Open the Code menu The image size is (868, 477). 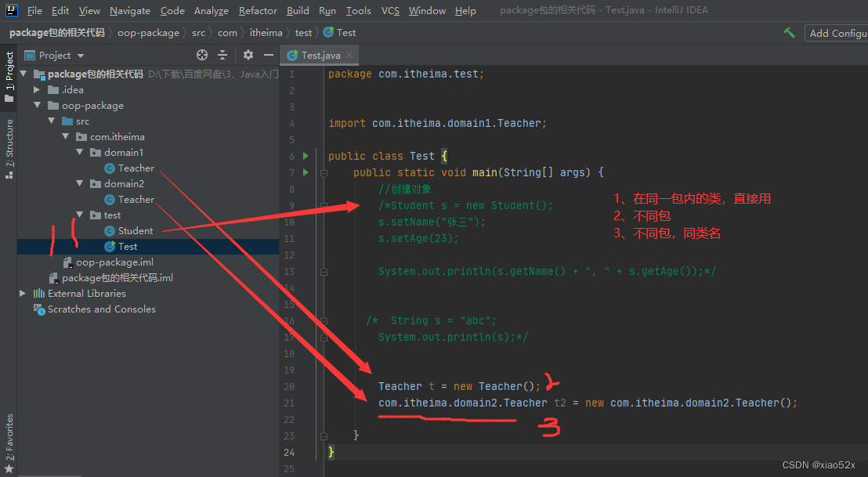click(172, 10)
